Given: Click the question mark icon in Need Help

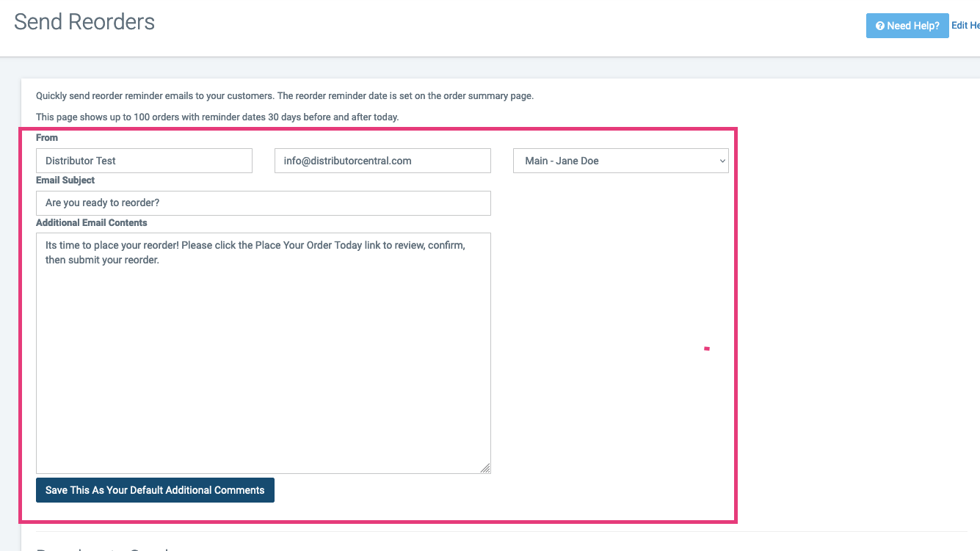Looking at the screenshot, I should point(879,26).
